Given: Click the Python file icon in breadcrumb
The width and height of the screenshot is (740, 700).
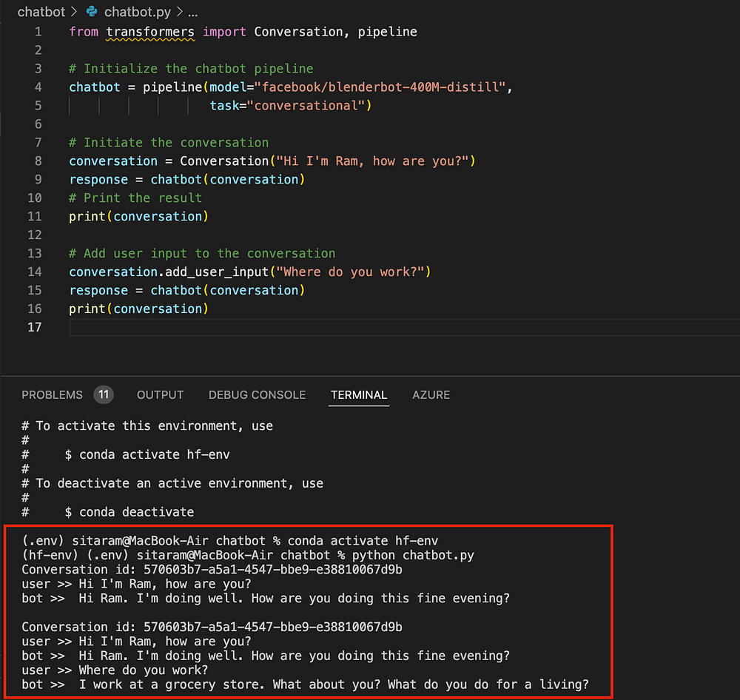Looking at the screenshot, I should click(92, 11).
